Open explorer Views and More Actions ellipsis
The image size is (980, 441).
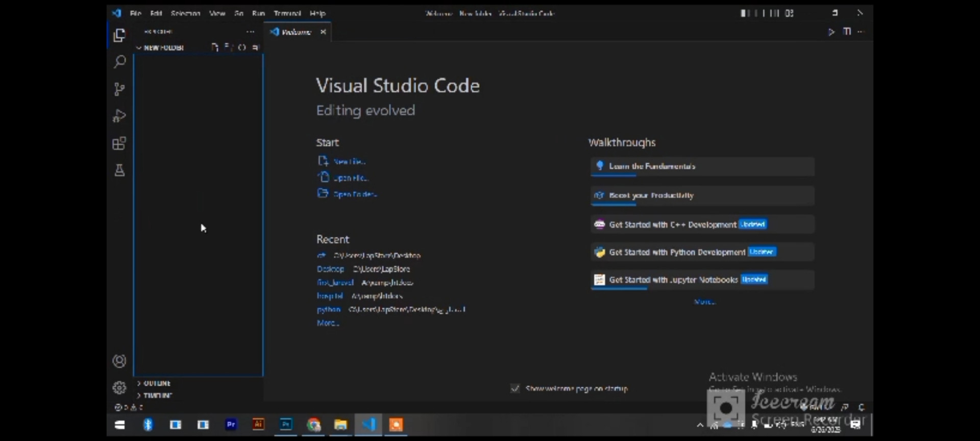coord(250,32)
